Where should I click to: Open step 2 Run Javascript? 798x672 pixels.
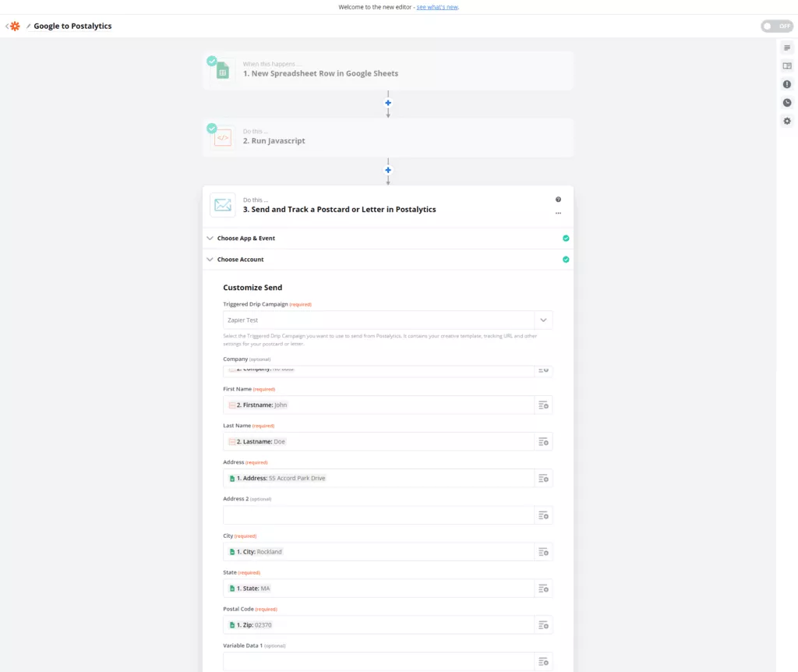pos(388,138)
